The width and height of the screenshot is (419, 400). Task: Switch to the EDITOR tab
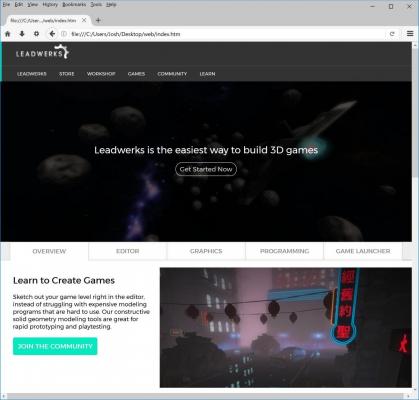click(128, 251)
